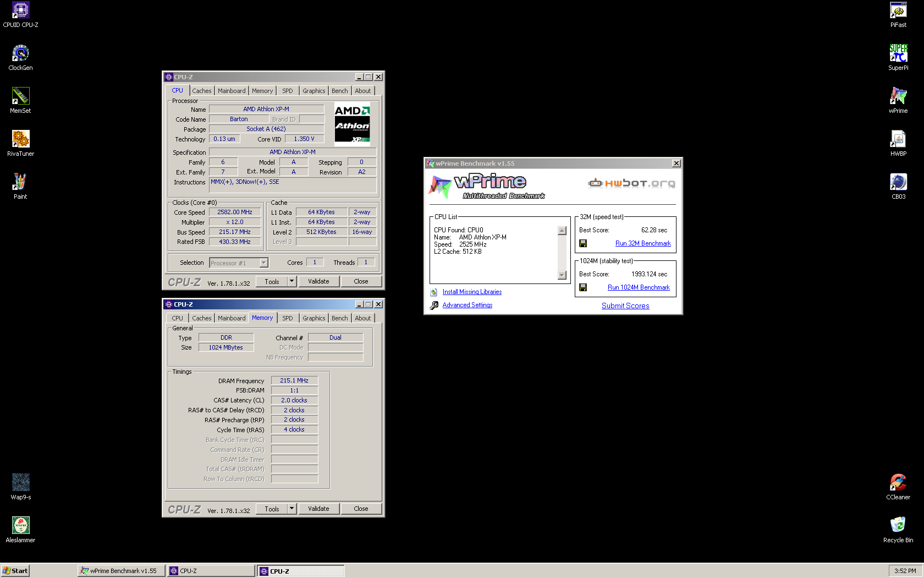This screenshot has height=578, width=924.
Task: Click CPU List scrollbar up arrow
Action: [x=562, y=231]
